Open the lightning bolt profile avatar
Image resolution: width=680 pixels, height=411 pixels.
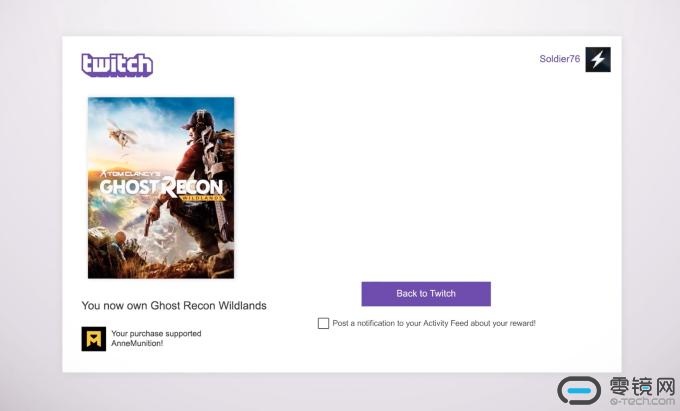598,59
